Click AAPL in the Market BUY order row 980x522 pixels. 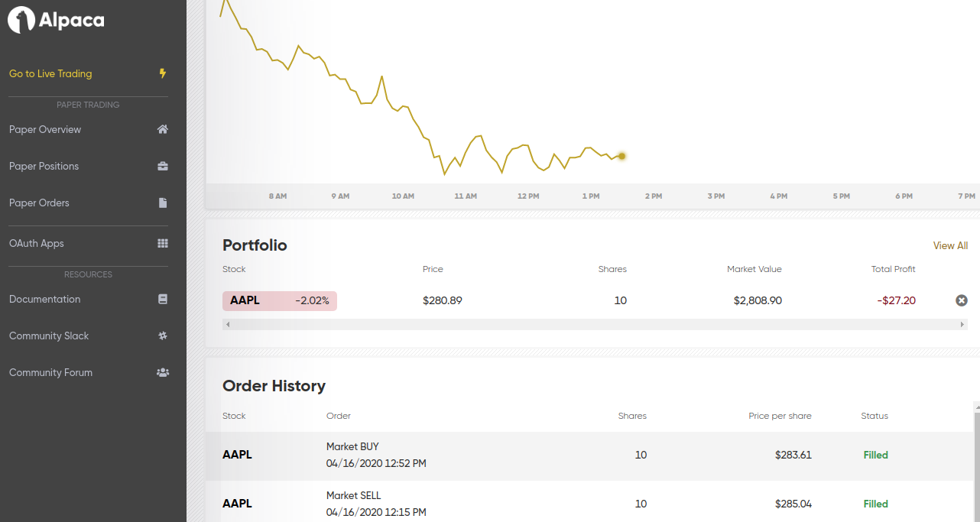click(x=237, y=455)
